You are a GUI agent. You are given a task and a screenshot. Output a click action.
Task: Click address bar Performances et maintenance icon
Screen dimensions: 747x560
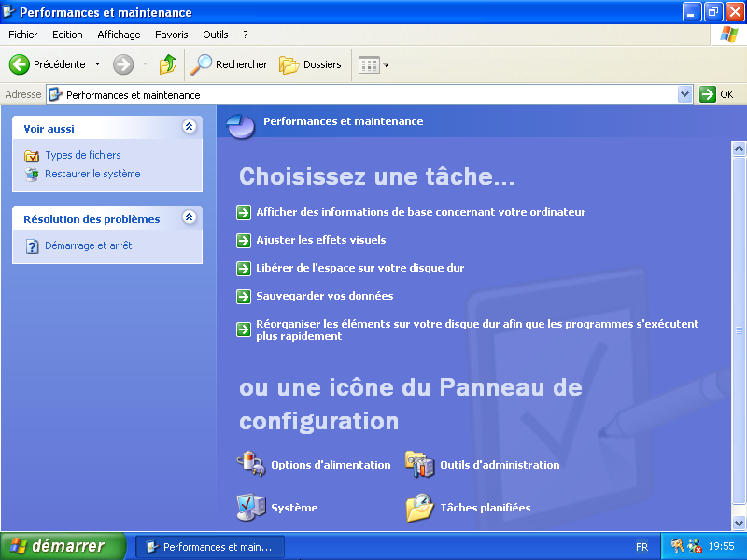(56, 94)
